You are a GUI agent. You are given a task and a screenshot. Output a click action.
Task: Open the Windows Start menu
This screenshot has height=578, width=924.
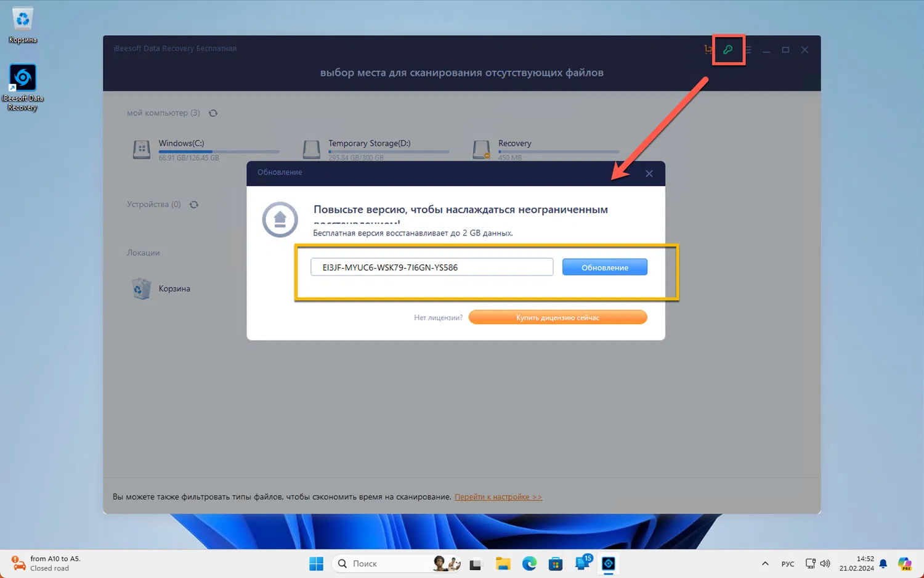click(x=316, y=564)
